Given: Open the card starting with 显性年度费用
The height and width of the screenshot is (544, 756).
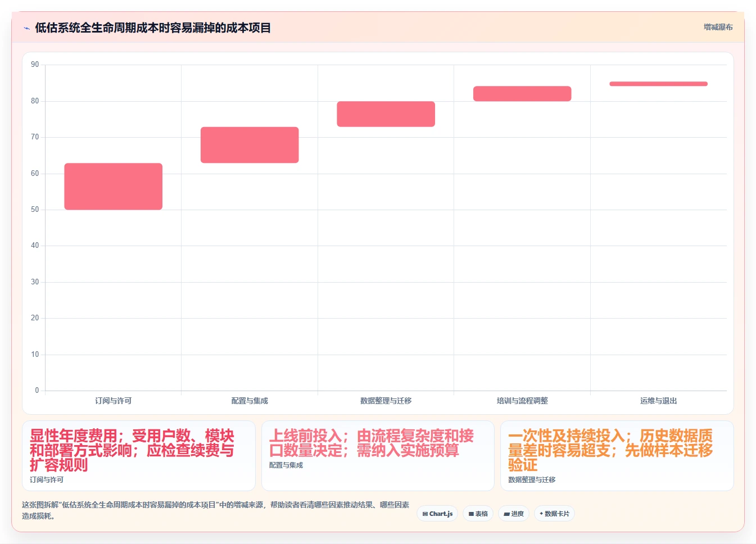Looking at the screenshot, I should [139, 456].
